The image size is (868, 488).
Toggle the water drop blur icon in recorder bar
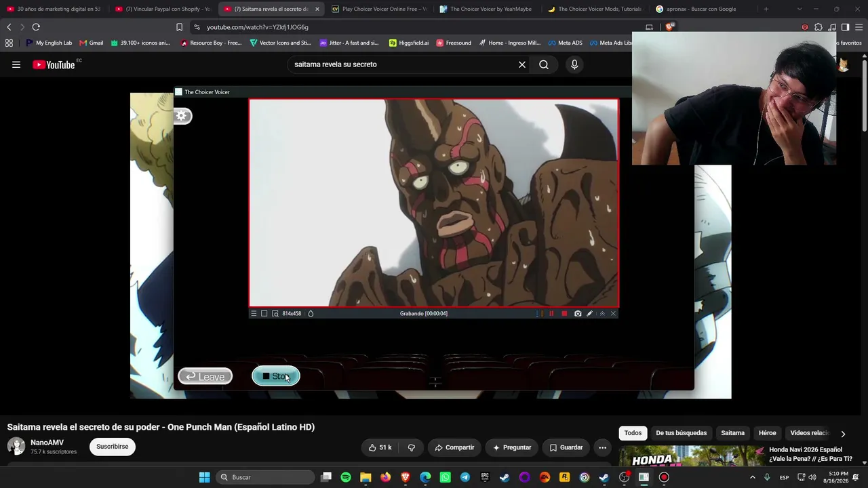click(x=311, y=314)
